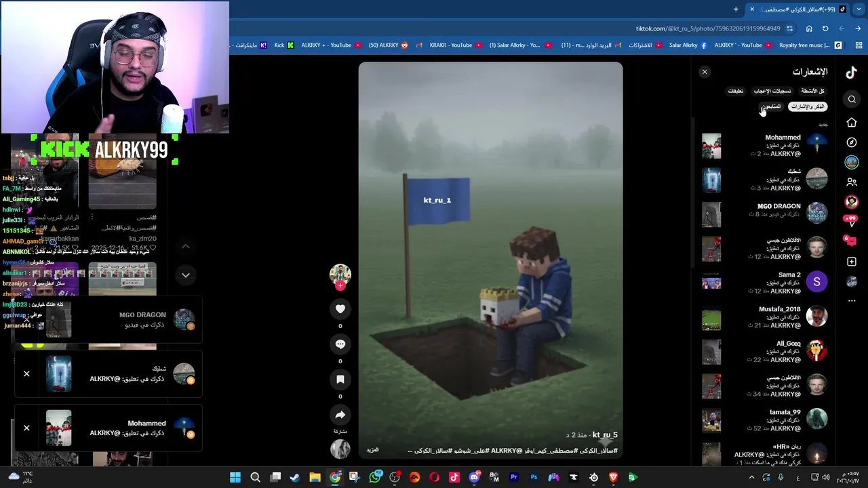Click the TikTok logo in the sidebar
The image size is (868, 488).
point(851,73)
